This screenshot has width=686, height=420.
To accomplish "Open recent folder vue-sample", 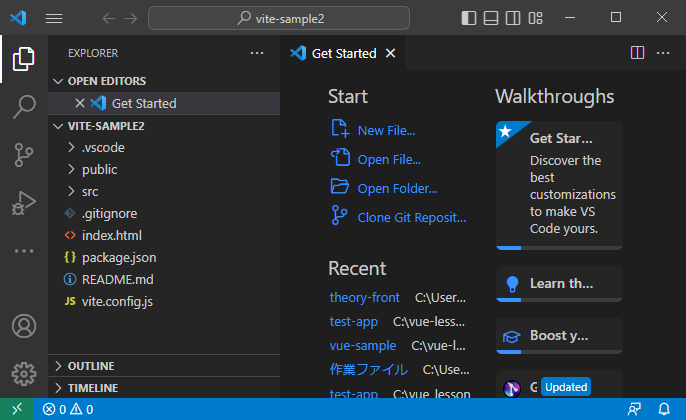I will 363,346.
